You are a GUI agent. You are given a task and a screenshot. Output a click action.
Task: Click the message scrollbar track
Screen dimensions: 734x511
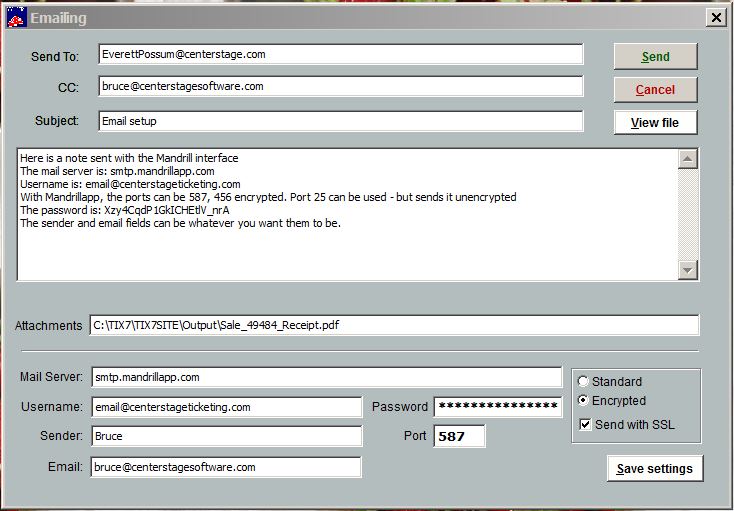[x=688, y=214]
